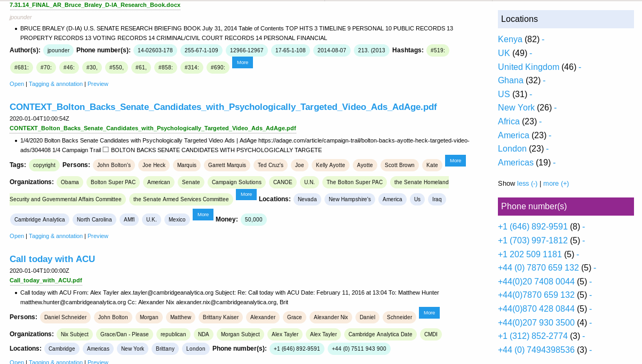Click the jpounder author tag
642x364 pixels.
pos(59,51)
